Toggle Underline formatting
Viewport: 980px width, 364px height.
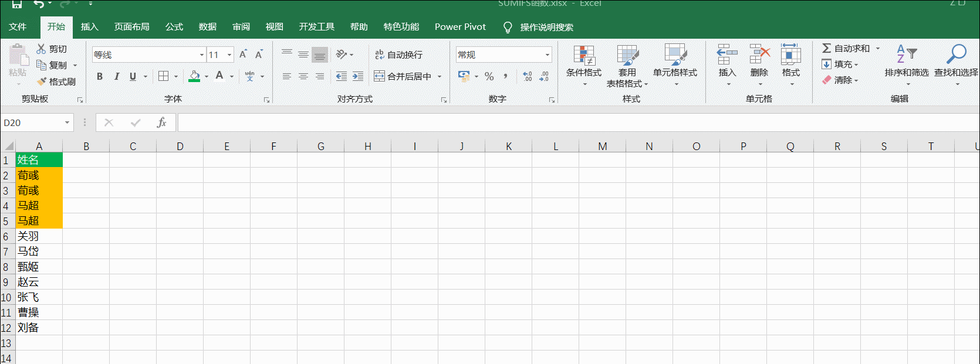tap(133, 76)
